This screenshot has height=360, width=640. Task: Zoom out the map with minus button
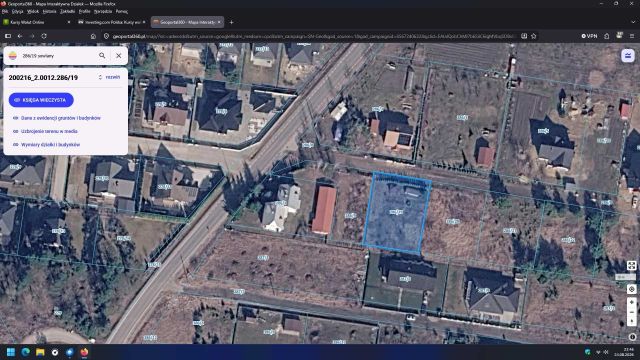(631, 312)
